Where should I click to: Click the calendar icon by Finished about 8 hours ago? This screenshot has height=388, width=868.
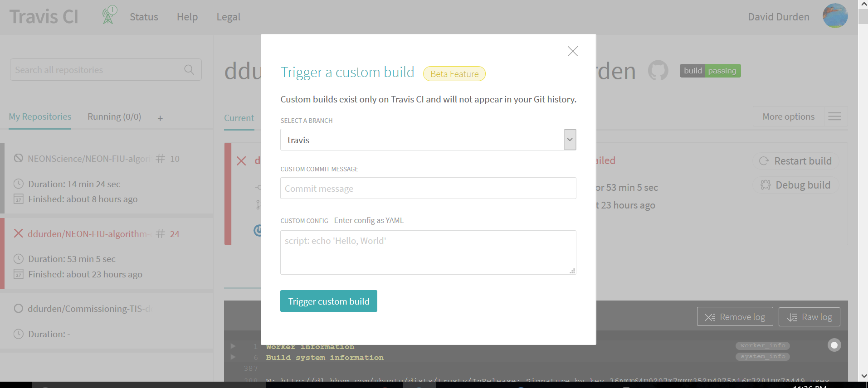coord(19,199)
